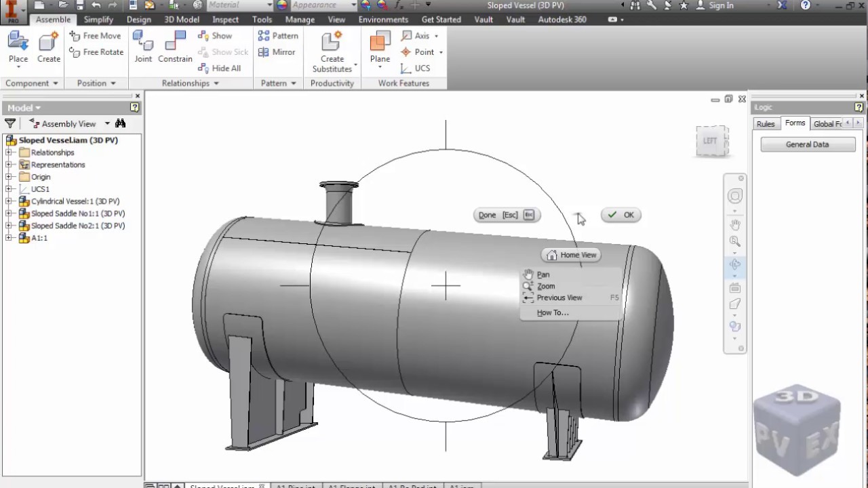Open the Model browser dropdown
The image size is (868, 488).
pyautogui.click(x=38, y=108)
